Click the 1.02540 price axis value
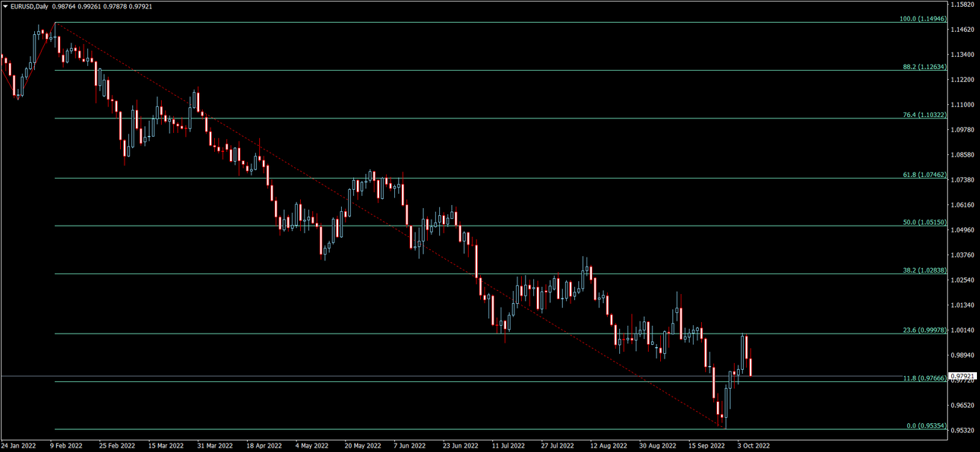 963,280
